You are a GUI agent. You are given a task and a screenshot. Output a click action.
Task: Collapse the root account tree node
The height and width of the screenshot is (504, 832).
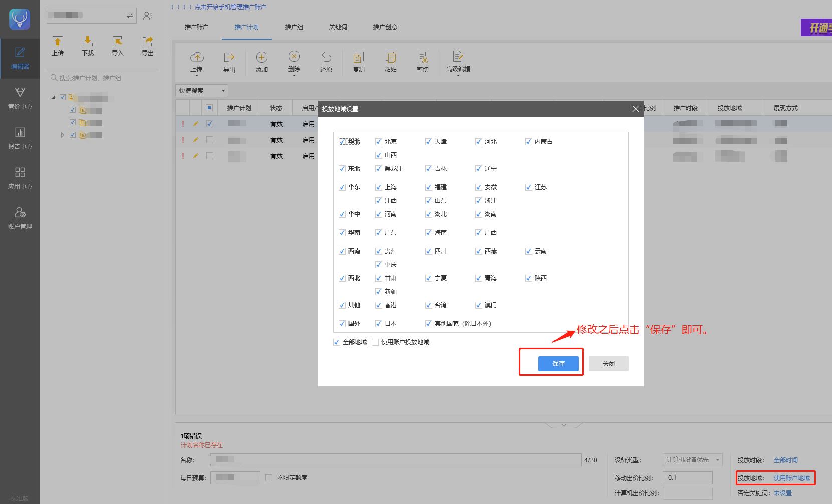point(53,97)
